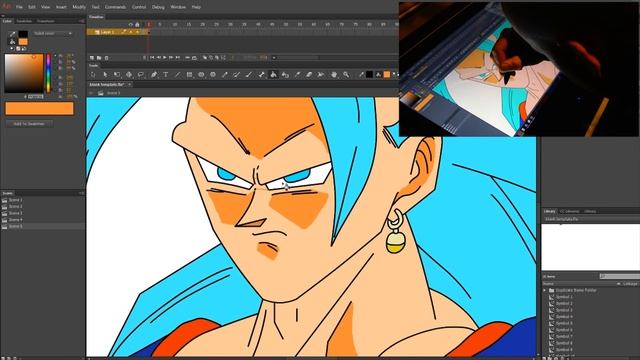The width and height of the screenshot is (640, 360).
Task: Click the Linkage column header in the Library
Action: point(631,284)
